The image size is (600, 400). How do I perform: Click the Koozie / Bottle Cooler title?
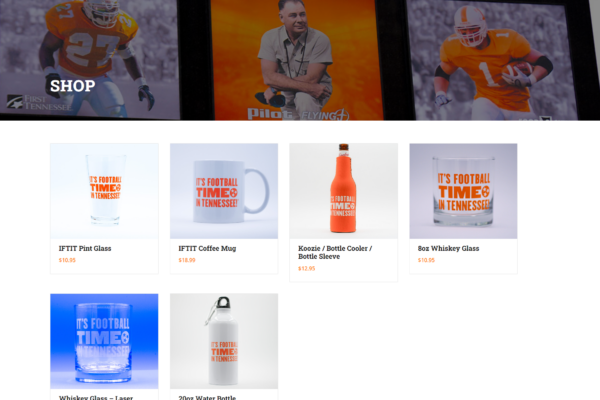click(x=335, y=252)
